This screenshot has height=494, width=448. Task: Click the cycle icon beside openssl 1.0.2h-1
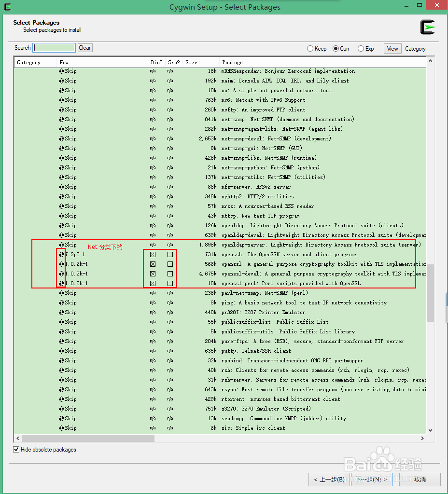pos(61,264)
